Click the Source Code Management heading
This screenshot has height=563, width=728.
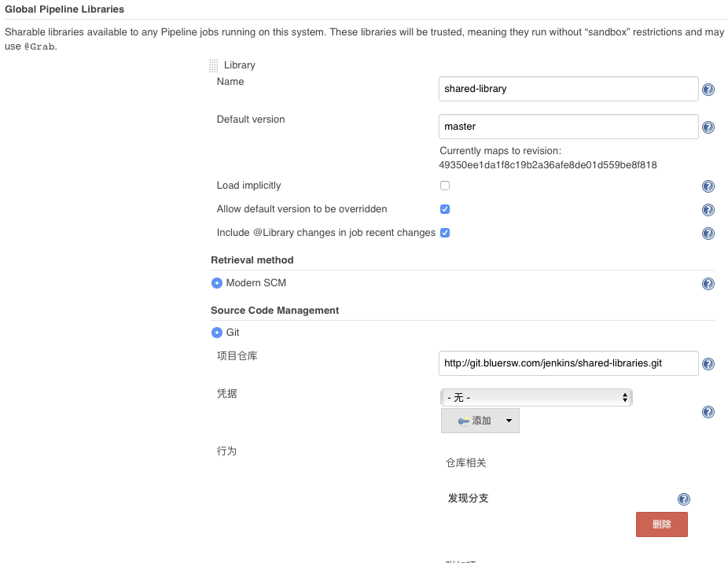point(275,311)
